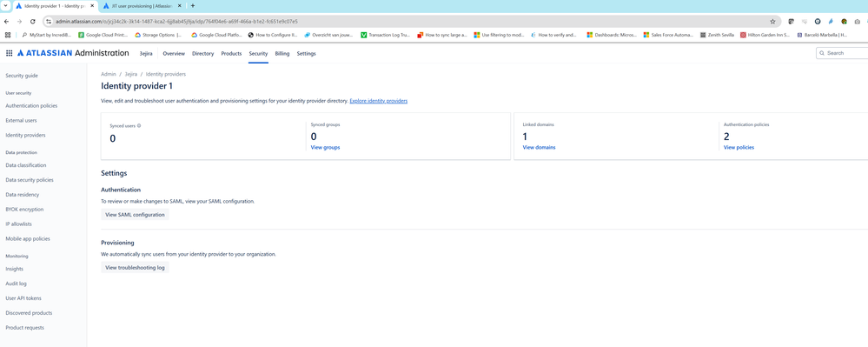Click the View domains link
The image size is (868, 347).
point(540,148)
